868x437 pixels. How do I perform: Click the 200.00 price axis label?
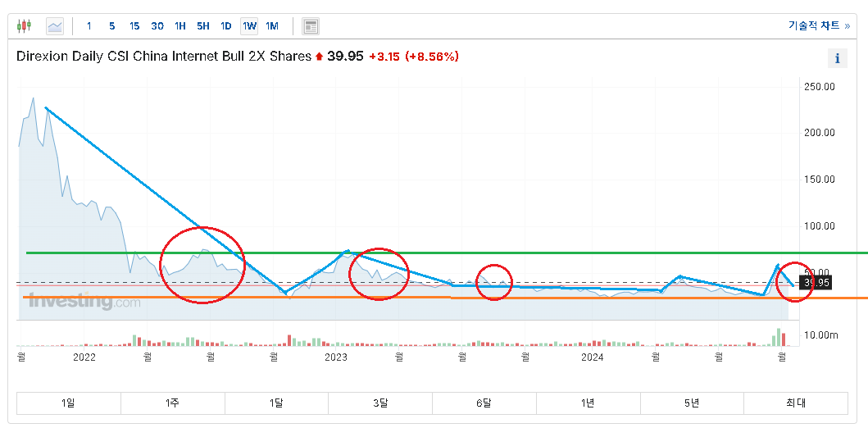(x=820, y=133)
